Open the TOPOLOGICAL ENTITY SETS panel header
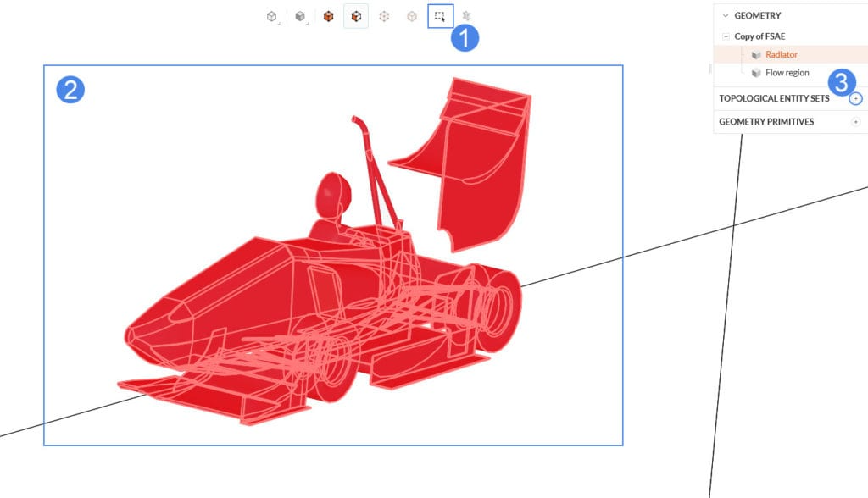Screen dimensions: 868x498 point(772,98)
